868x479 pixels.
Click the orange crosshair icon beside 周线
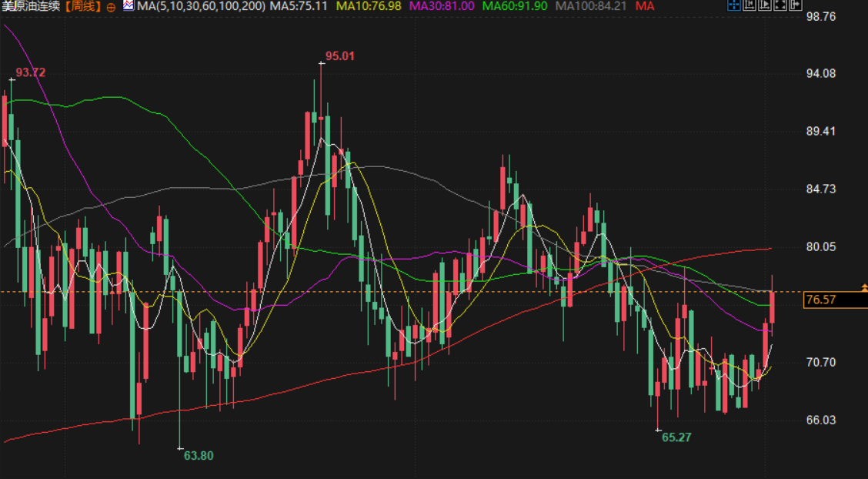pos(110,7)
